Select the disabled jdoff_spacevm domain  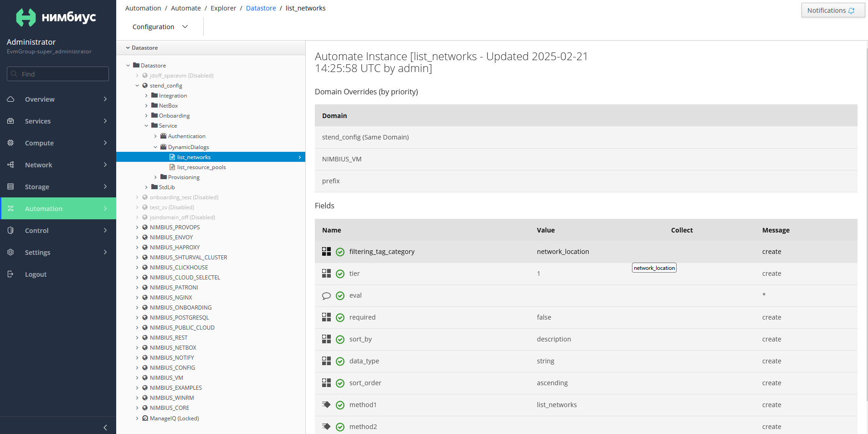181,75
